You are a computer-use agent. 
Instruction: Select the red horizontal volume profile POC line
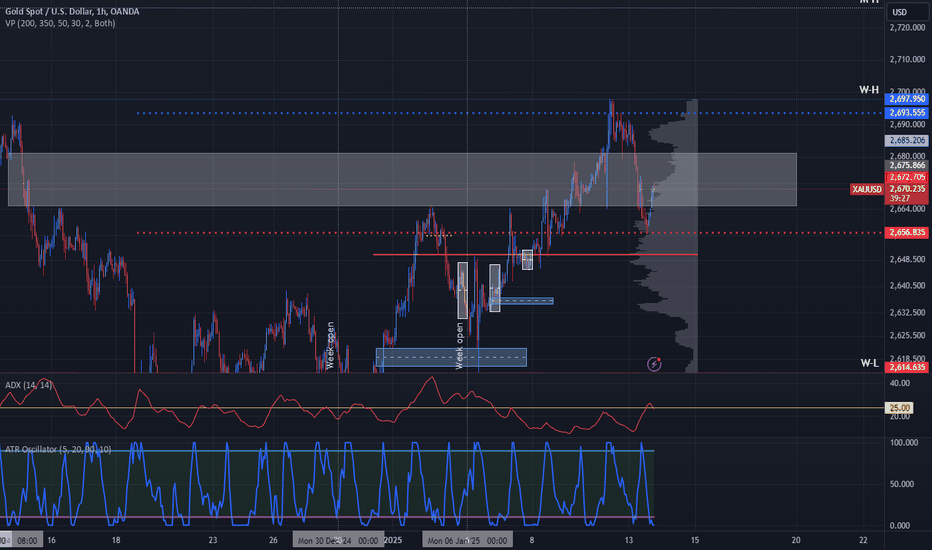(x=535, y=254)
